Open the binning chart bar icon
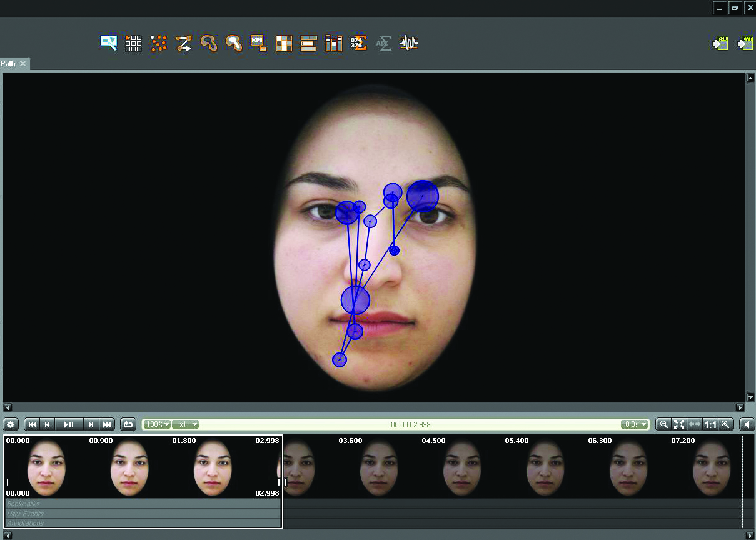The image size is (756, 540). pyautogui.click(x=334, y=43)
